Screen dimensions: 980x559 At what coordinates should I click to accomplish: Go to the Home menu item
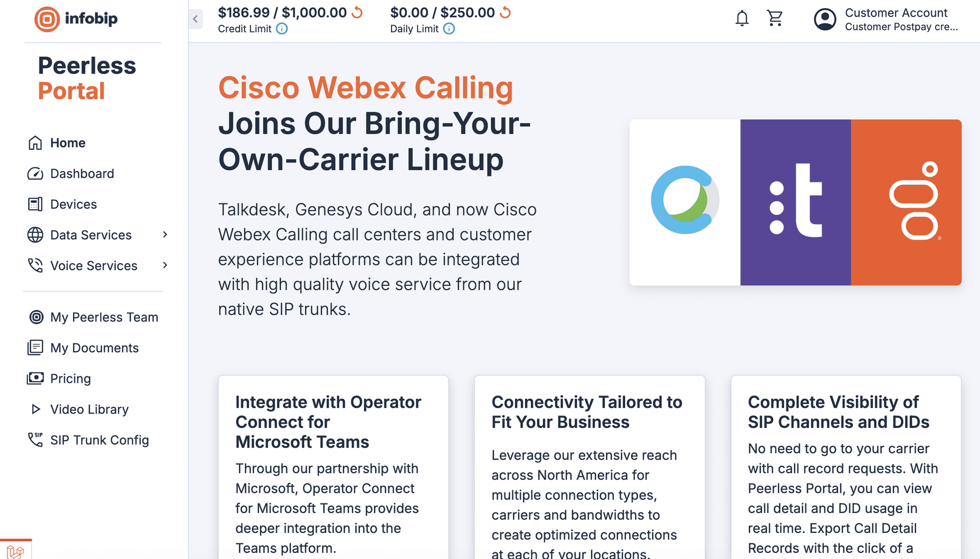(x=67, y=143)
